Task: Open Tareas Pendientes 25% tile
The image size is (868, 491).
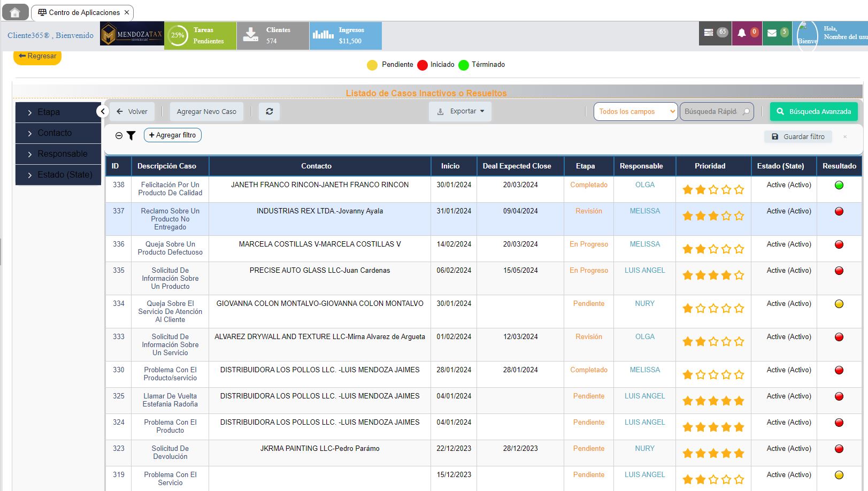Action: point(200,36)
